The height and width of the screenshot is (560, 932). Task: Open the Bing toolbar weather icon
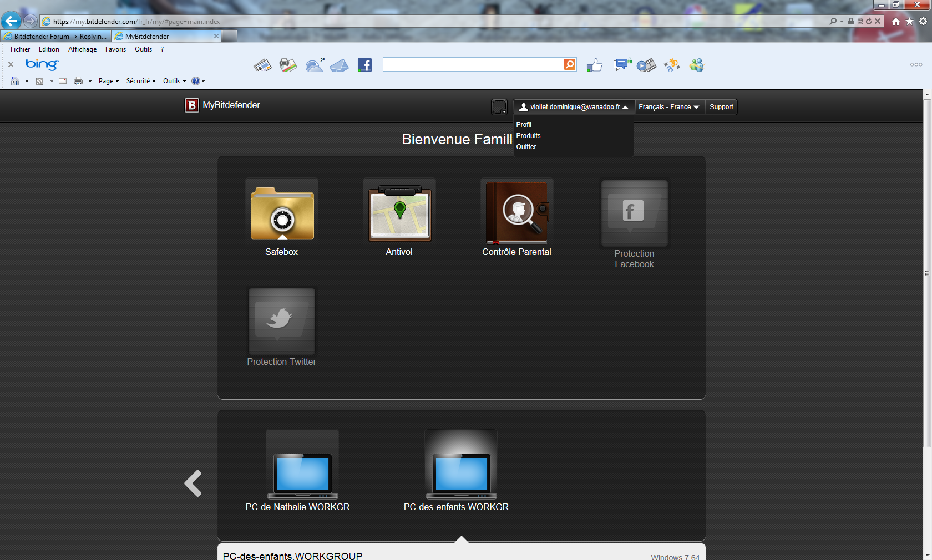pyautogui.click(x=315, y=65)
